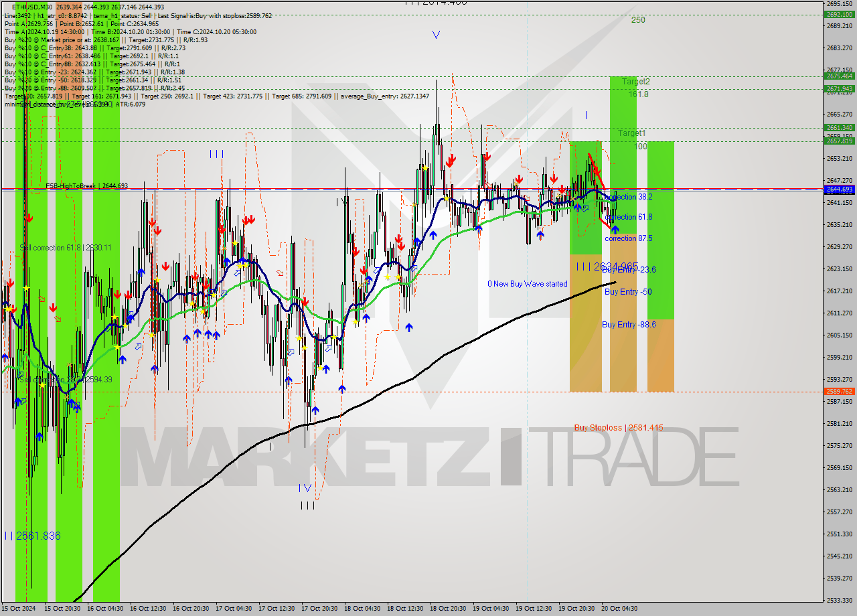
Task: Click the correction 87.5 label
Action: [628, 238]
